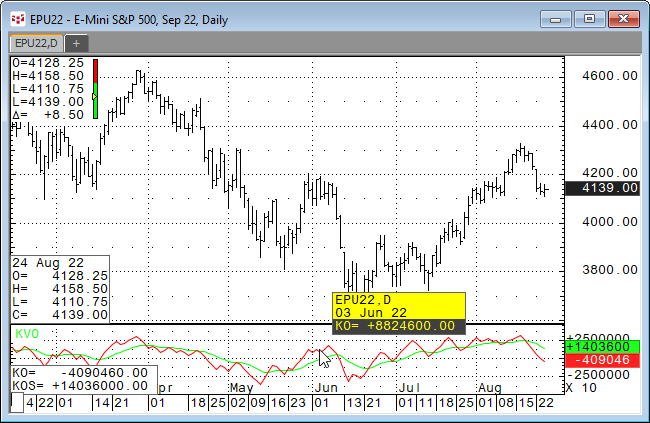Viewport: 650px width, 423px height.
Task: Click the small box at time axis start
Action: (x=16, y=401)
